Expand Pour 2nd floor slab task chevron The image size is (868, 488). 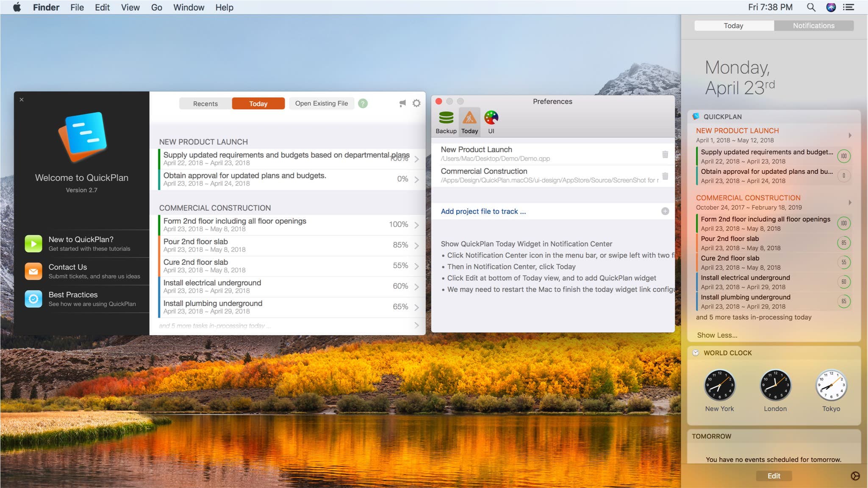click(x=416, y=246)
